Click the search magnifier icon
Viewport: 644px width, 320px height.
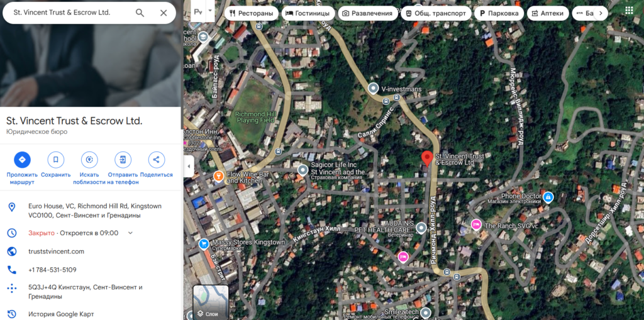(140, 13)
